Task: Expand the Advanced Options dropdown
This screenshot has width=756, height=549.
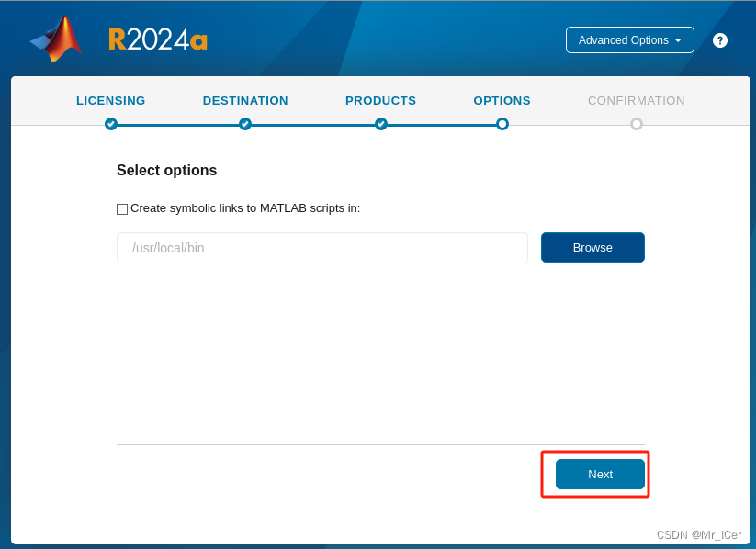Action: pyautogui.click(x=629, y=40)
